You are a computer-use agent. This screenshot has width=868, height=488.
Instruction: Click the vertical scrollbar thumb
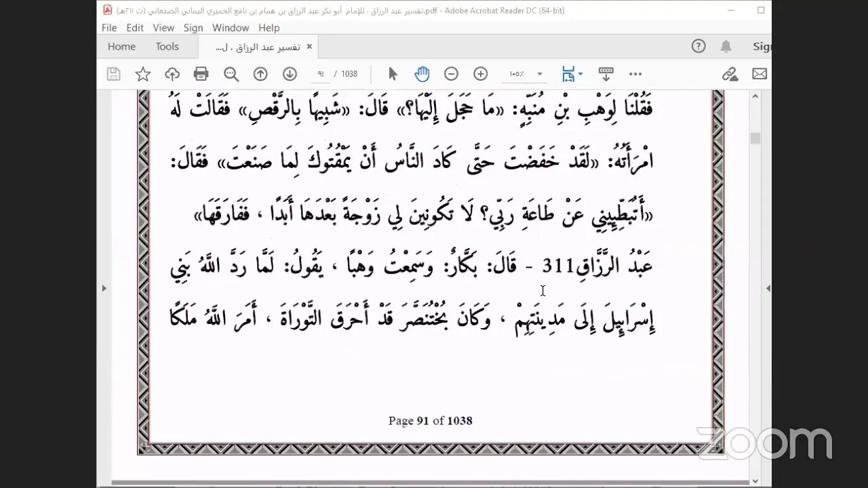point(755,138)
